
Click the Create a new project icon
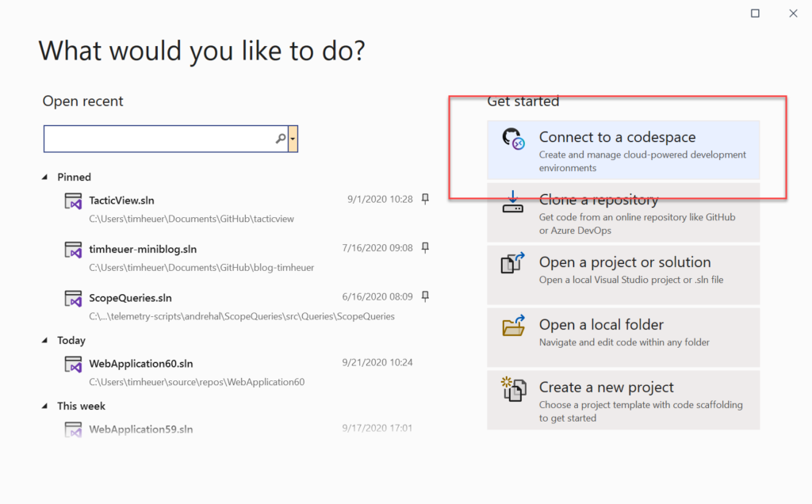513,388
